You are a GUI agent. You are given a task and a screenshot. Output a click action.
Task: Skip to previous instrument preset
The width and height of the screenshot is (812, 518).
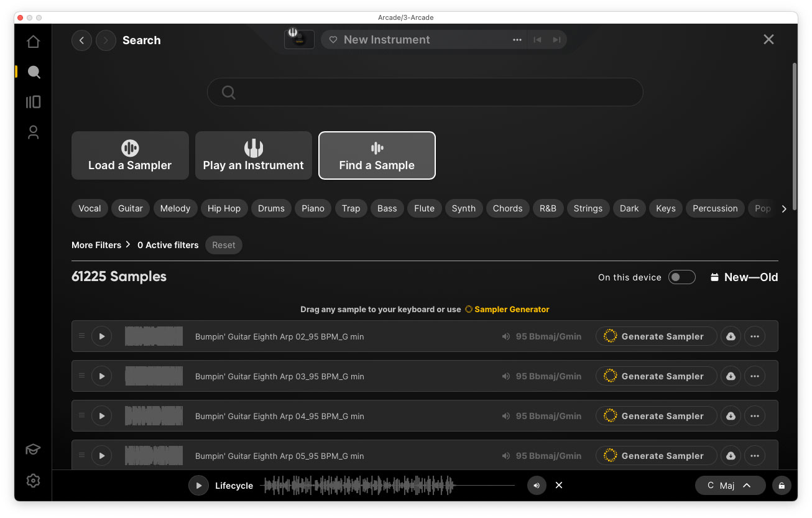coord(537,40)
